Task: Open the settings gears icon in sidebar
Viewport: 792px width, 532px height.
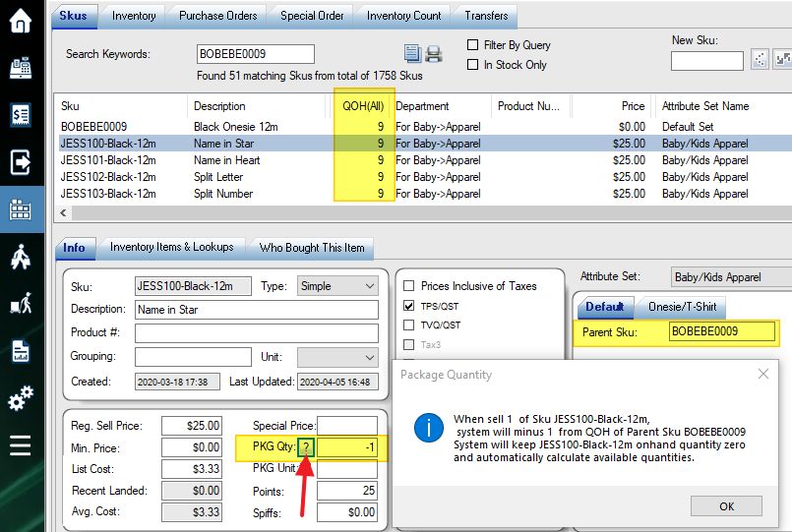Action: coord(21,397)
